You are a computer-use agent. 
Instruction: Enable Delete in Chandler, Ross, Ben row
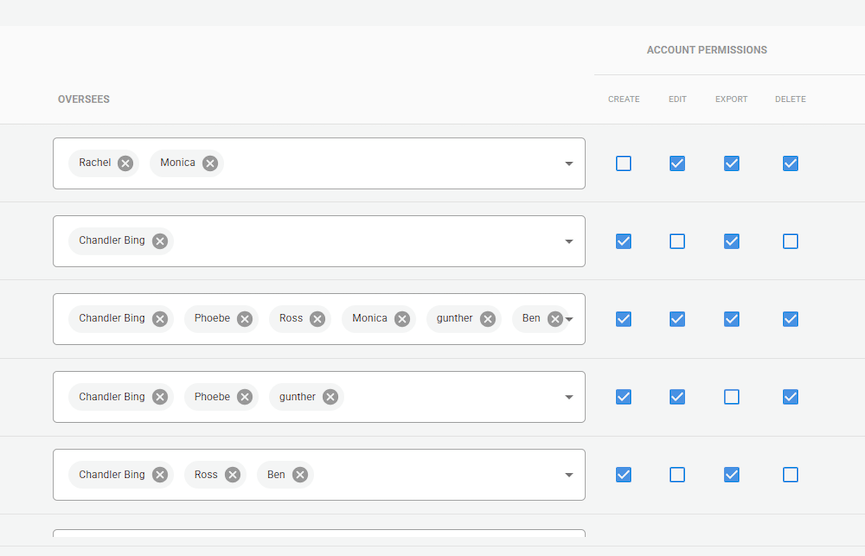coord(790,475)
